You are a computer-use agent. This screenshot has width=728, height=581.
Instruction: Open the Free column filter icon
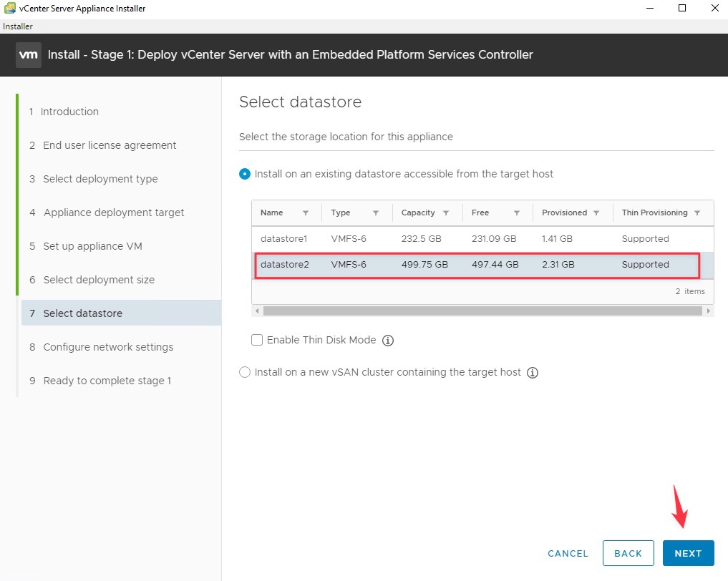click(x=516, y=213)
